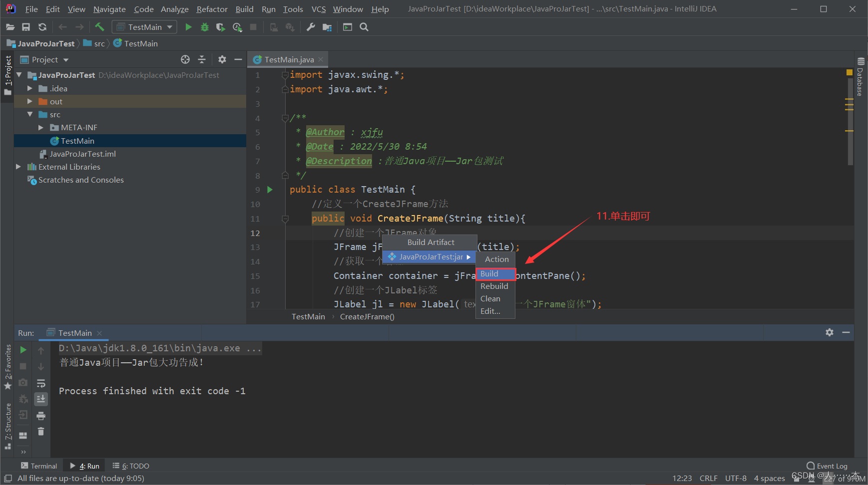Toggle tool window bars button in status bar
Image resolution: width=868 pixels, height=485 pixels.
(7, 479)
